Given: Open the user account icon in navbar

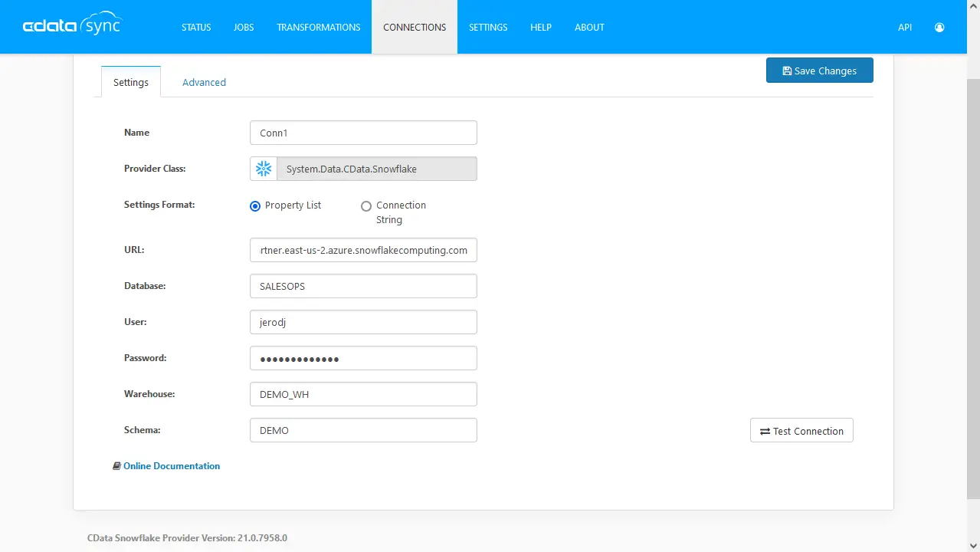Looking at the screenshot, I should click(x=939, y=27).
